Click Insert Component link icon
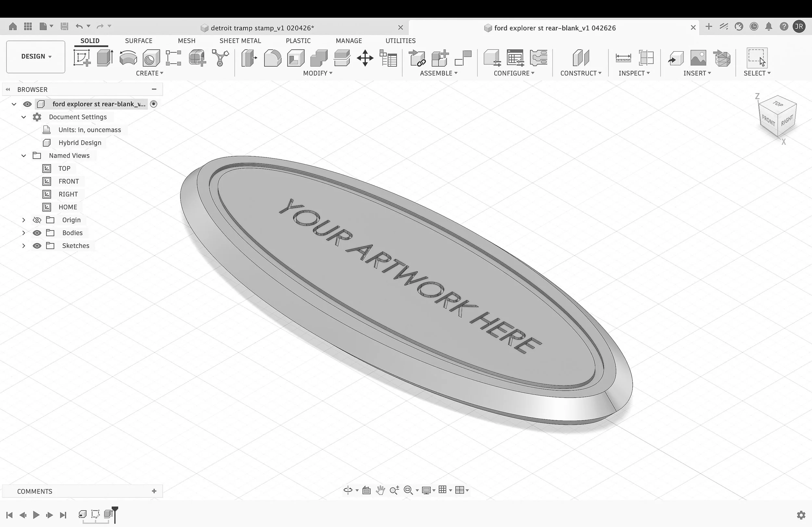 click(417, 58)
